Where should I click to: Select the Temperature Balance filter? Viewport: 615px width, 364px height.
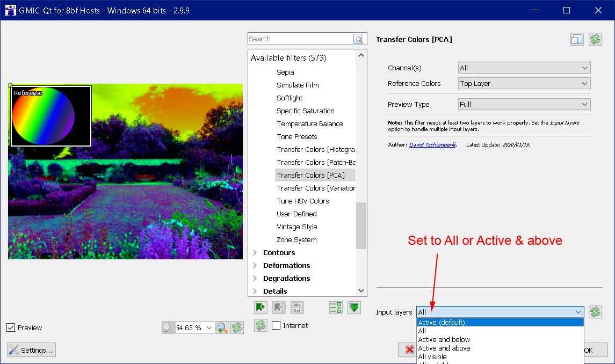(310, 124)
